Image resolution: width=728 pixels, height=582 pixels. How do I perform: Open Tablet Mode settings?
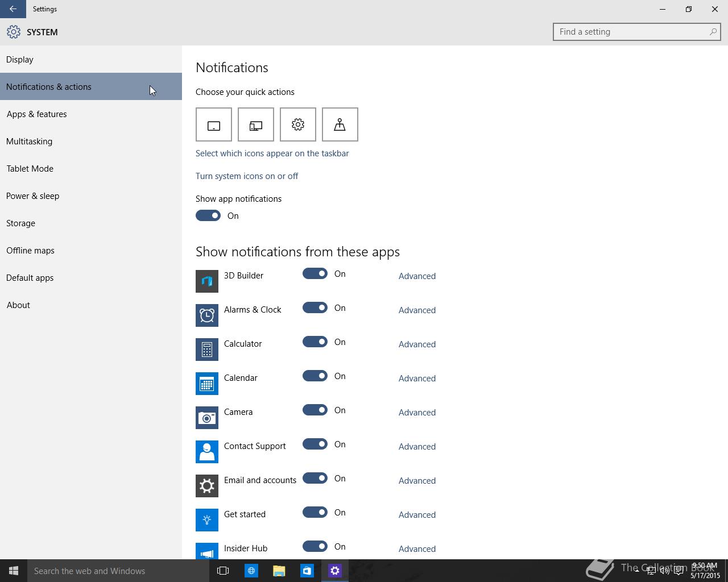(x=91, y=168)
